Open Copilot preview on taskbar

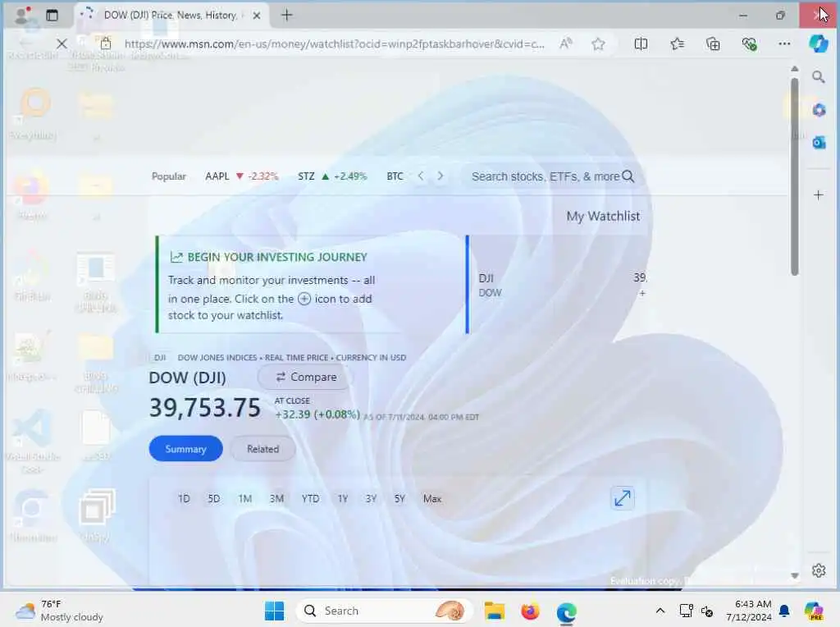pos(814,611)
